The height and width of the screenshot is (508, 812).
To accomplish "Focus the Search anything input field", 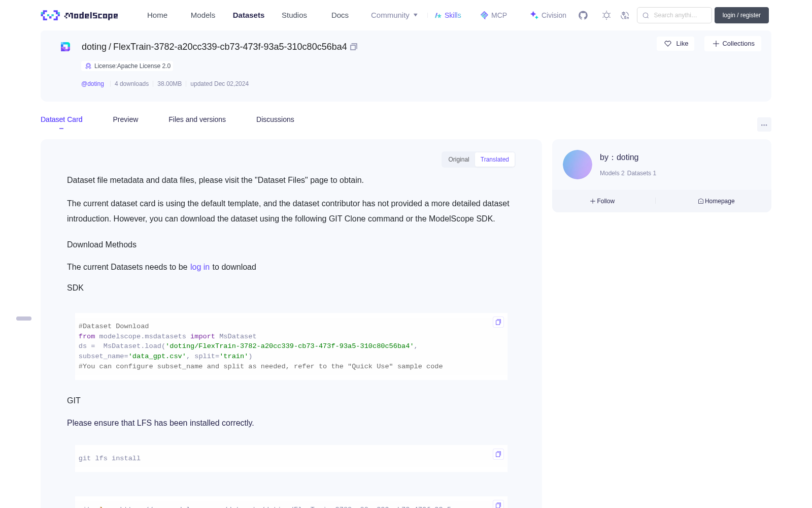I will 674,15.
